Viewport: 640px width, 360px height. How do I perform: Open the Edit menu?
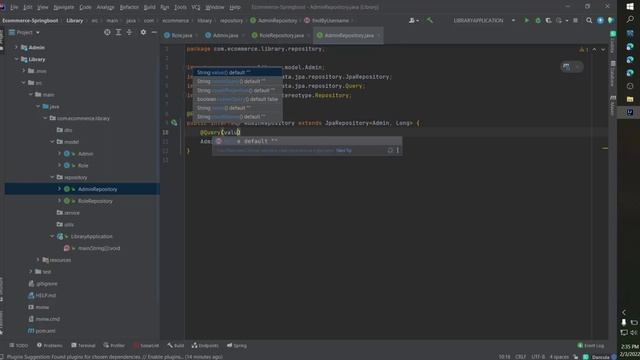tap(28, 7)
